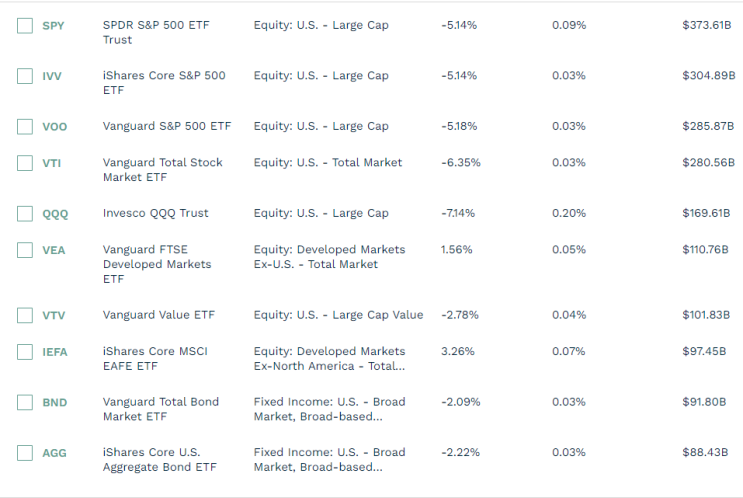Tick the IVV selection checkbox
The image size is (743, 498).
click(x=25, y=76)
